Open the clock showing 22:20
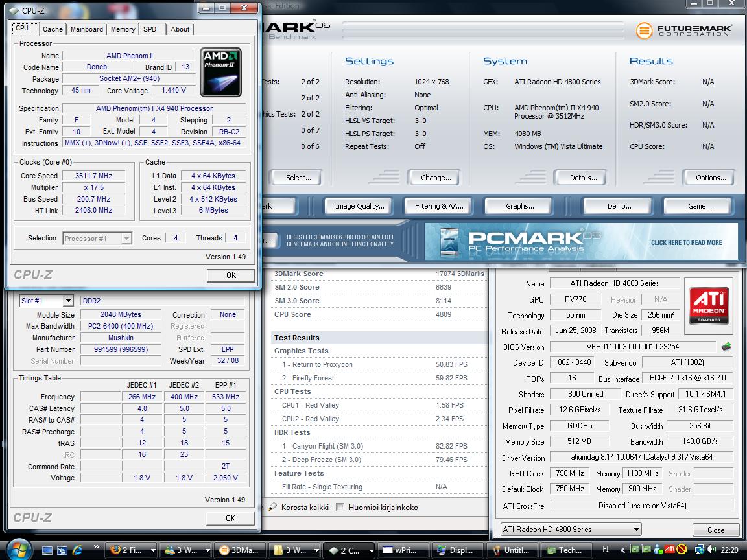Viewport: 747px width, 560px height. [x=729, y=550]
